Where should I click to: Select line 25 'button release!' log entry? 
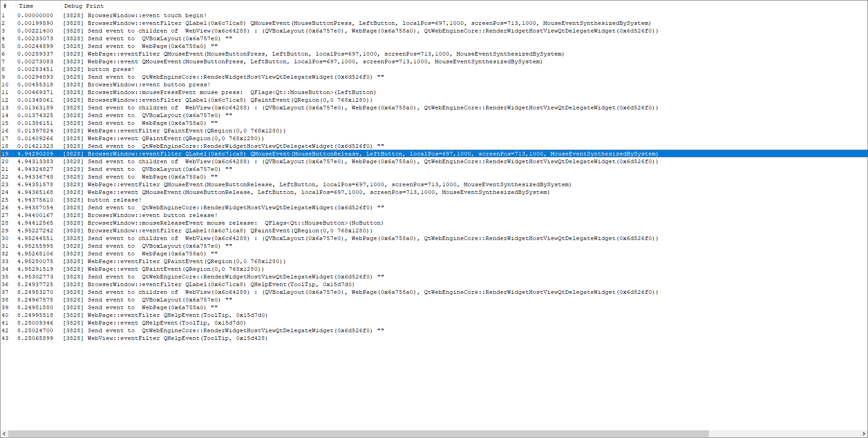pos(114,200)
